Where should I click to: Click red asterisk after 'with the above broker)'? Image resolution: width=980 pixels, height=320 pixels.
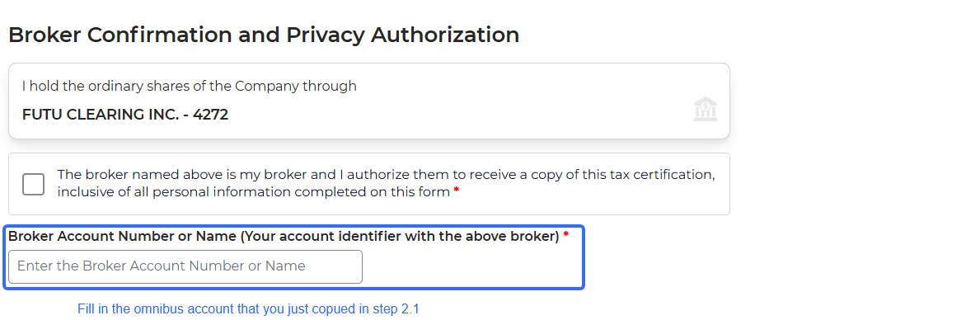click(x=565, y=236)
